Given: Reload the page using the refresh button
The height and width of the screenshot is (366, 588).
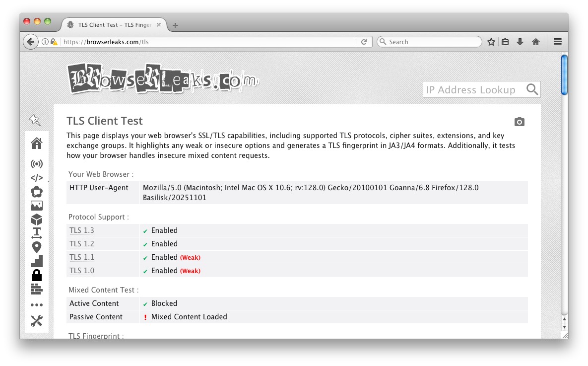Looking at the screenshot, I should pos(364,42).
